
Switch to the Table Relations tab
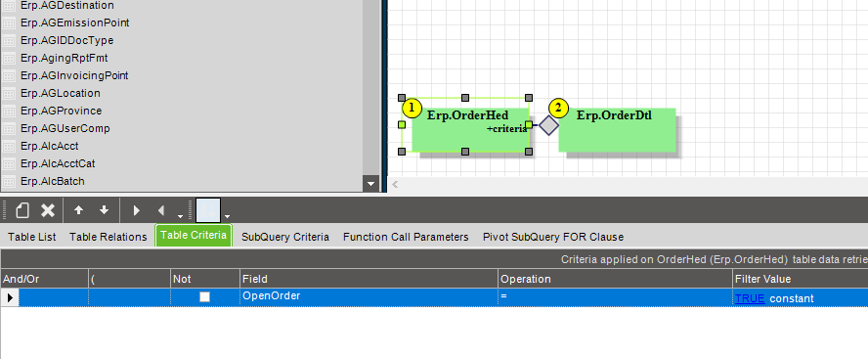pos(108,237)
